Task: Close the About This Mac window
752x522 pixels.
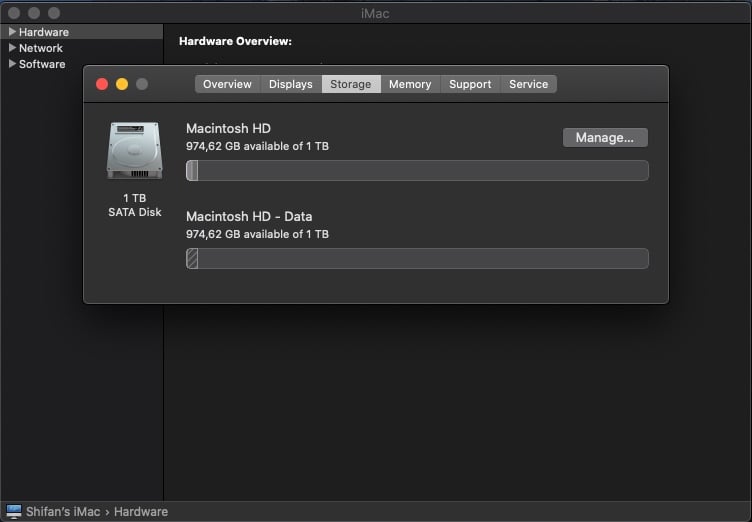Action: pyautogui.click(x=102, y=84)
